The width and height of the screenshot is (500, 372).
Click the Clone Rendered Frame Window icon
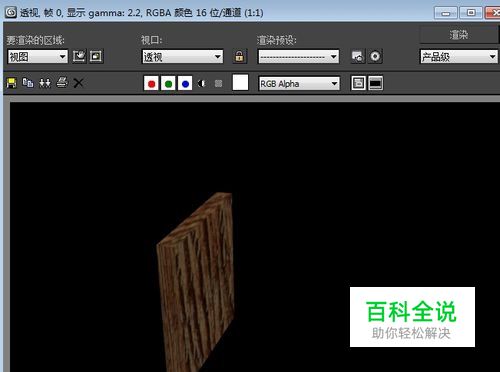(45, 83)
